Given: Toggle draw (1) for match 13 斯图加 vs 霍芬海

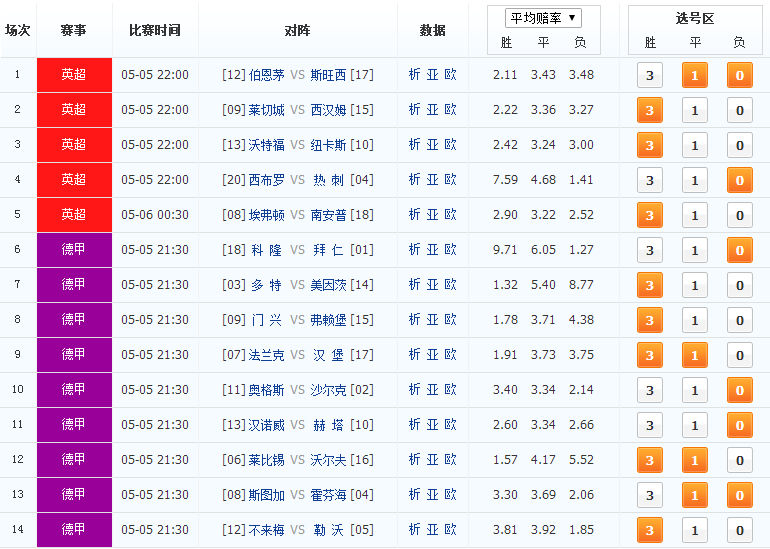Looking at the screenshot, I should 695,495.
